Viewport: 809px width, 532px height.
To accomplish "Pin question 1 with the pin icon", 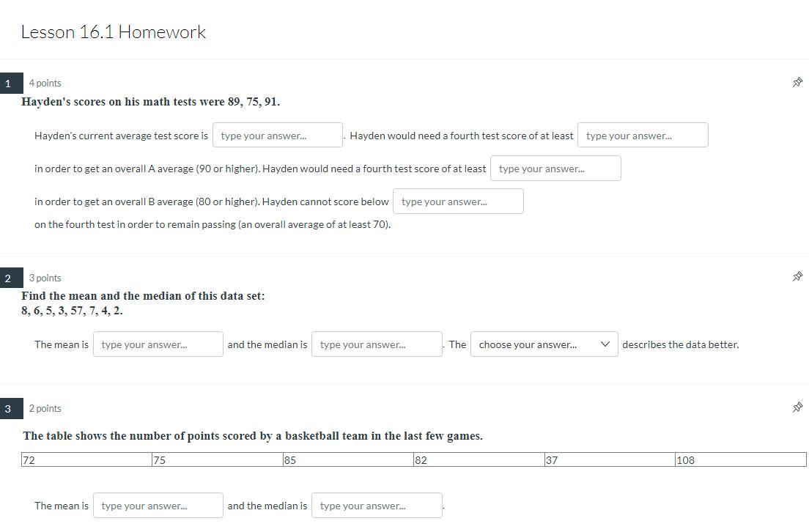I will tap(797, 83).
